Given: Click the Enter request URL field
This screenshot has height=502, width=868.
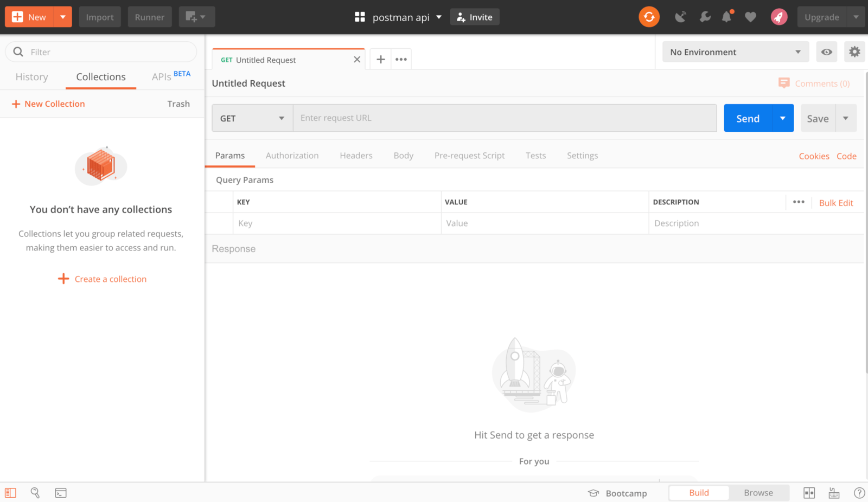Looking at the screenshot, I should coord(505,118).
